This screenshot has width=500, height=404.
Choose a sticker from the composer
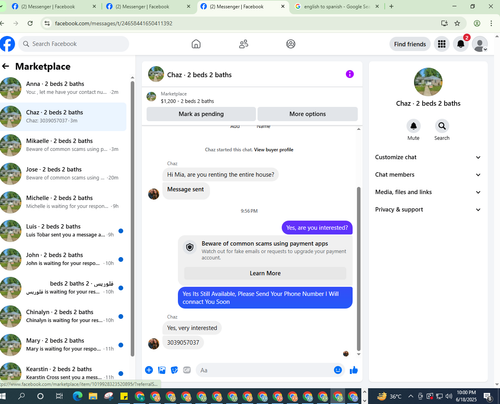[174, 370]
